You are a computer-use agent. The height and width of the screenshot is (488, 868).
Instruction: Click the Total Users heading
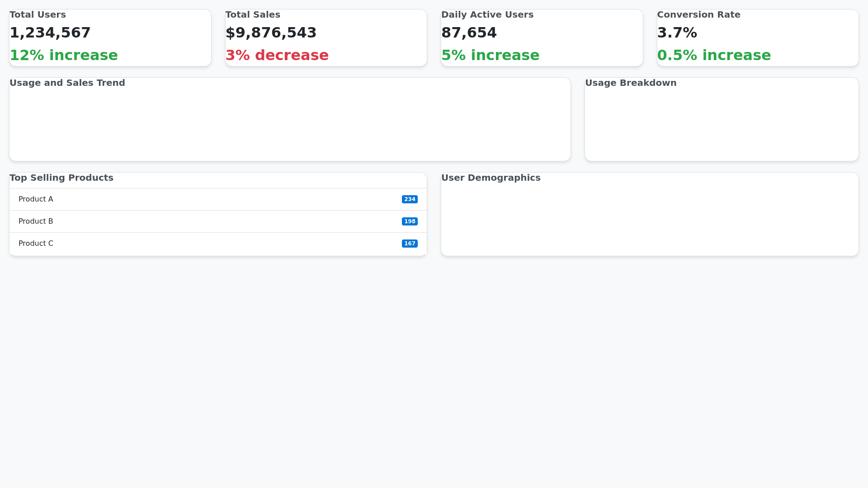(x=38, y=15)
